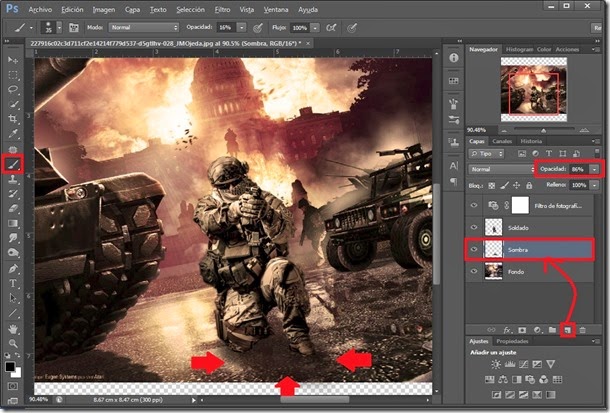Image resolution: width=610 pixels, height=413 pixels.
Task: Select the Pen tool
Action: click(x=13, y=268)
